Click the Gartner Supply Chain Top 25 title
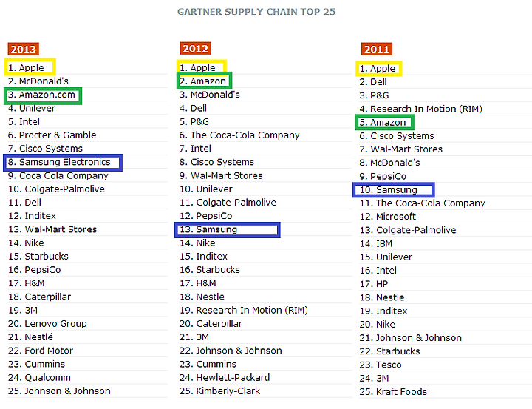Viewport: 532px width, 409px height. (256, 12)
